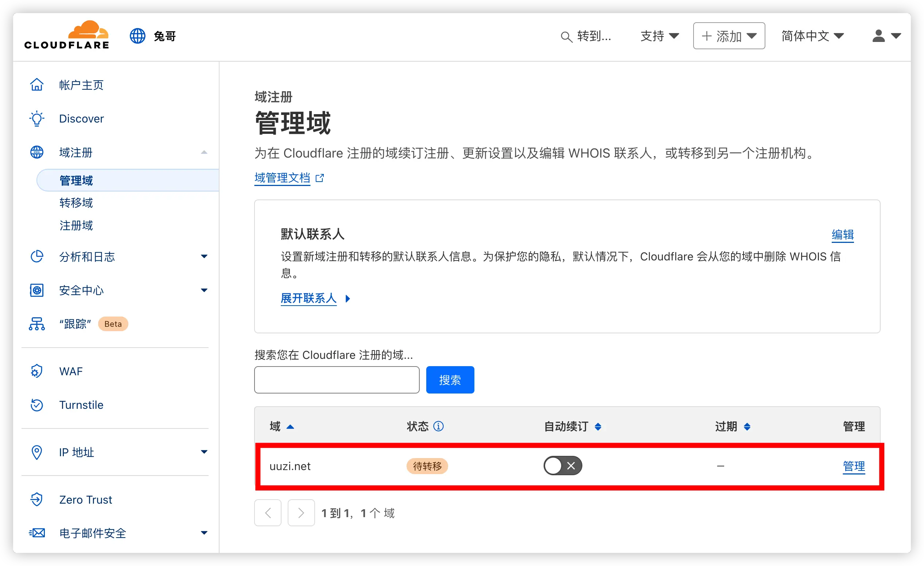Click the Cloudflare logo
The image size is (924, 566).
point(67,35)
